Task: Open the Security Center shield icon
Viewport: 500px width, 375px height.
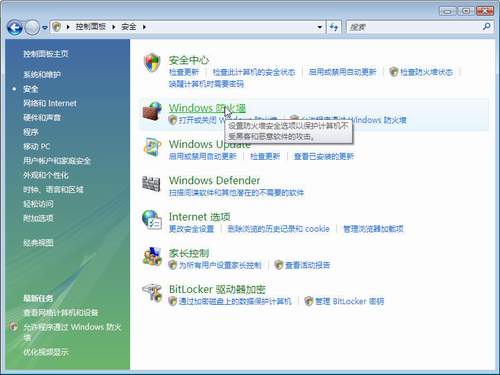Action: point(152,63)
